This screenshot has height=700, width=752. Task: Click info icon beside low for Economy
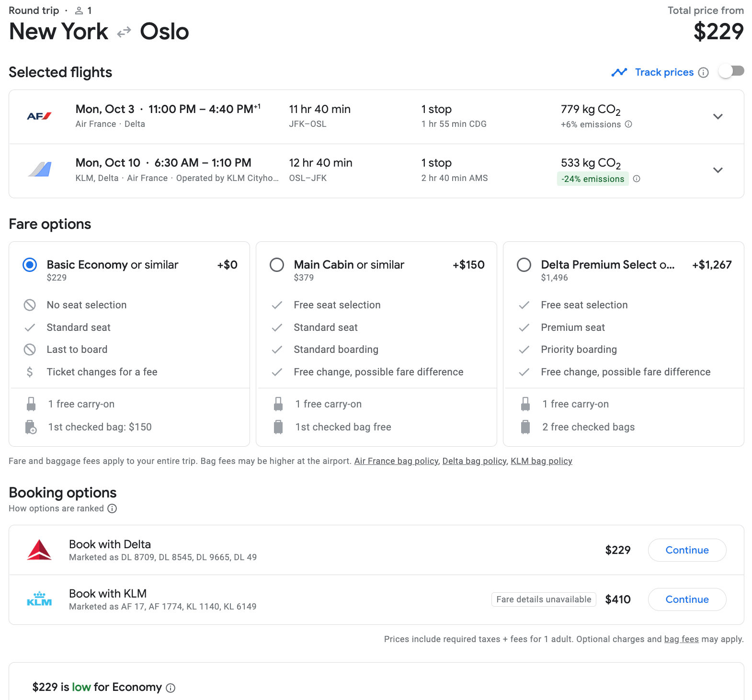pyautogui.click(x=171, y=688)
